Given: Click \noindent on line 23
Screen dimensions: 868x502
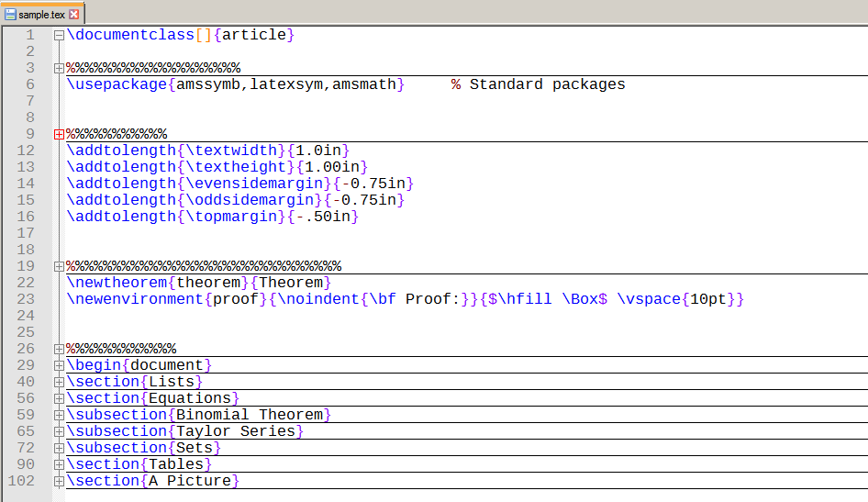Looking at the screenshot, I should [318, 299].
